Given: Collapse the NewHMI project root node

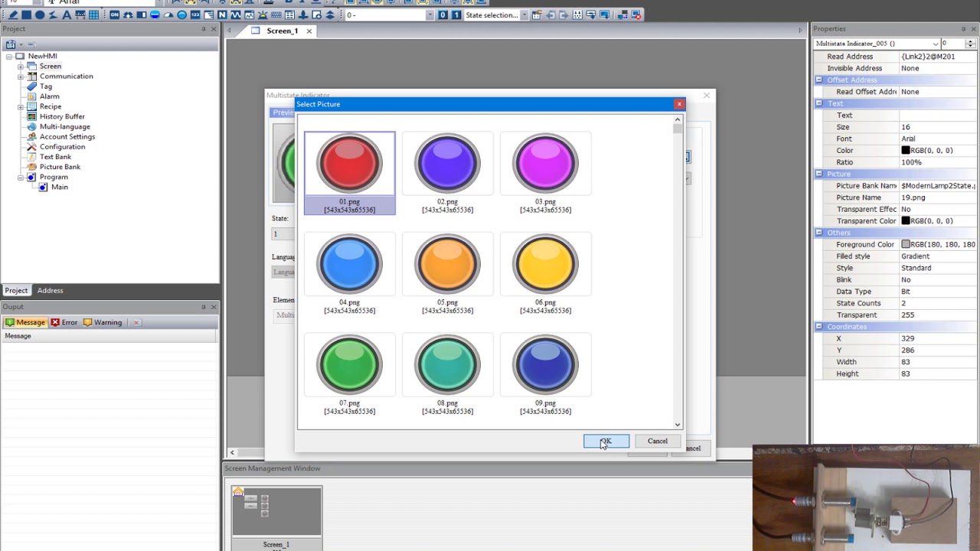Looking at the screenshot, I should (9, 56).
